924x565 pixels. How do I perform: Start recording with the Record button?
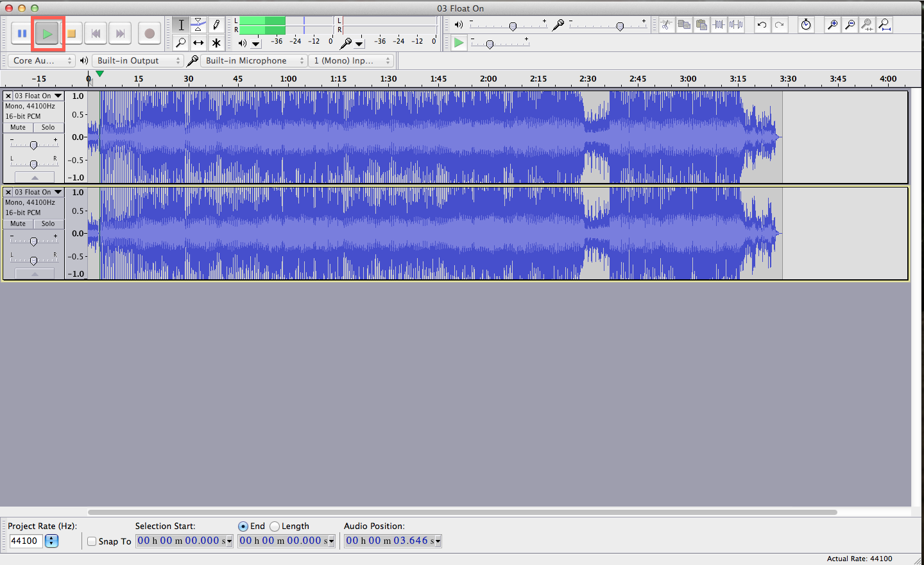click(150, 33)
